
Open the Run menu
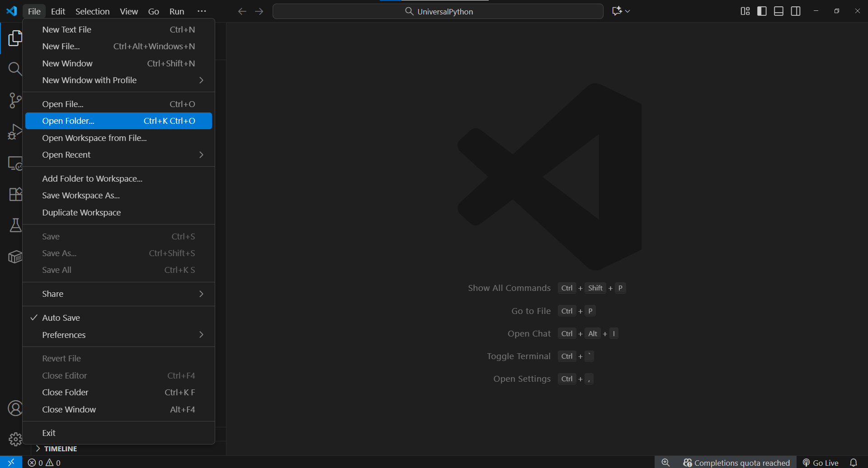point(176,11)
